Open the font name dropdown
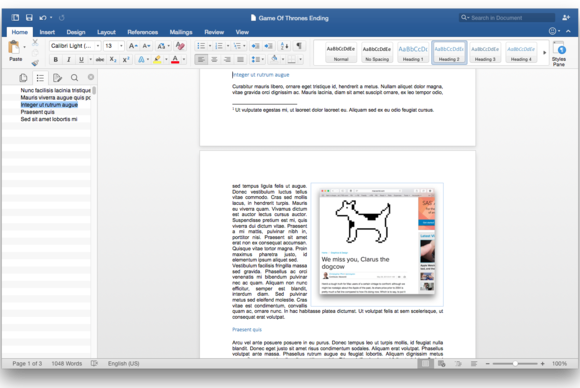This screenshot has width=580, height=388. click(x=98, y=46)
